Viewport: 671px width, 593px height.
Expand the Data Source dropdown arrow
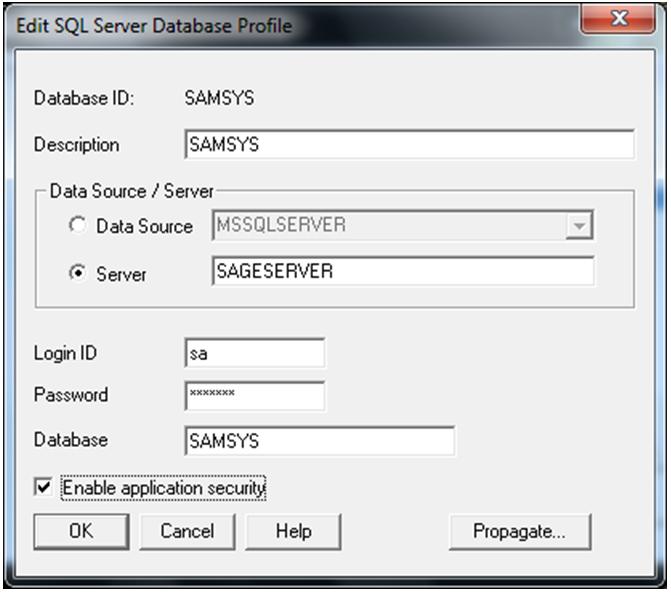[578, 226]
